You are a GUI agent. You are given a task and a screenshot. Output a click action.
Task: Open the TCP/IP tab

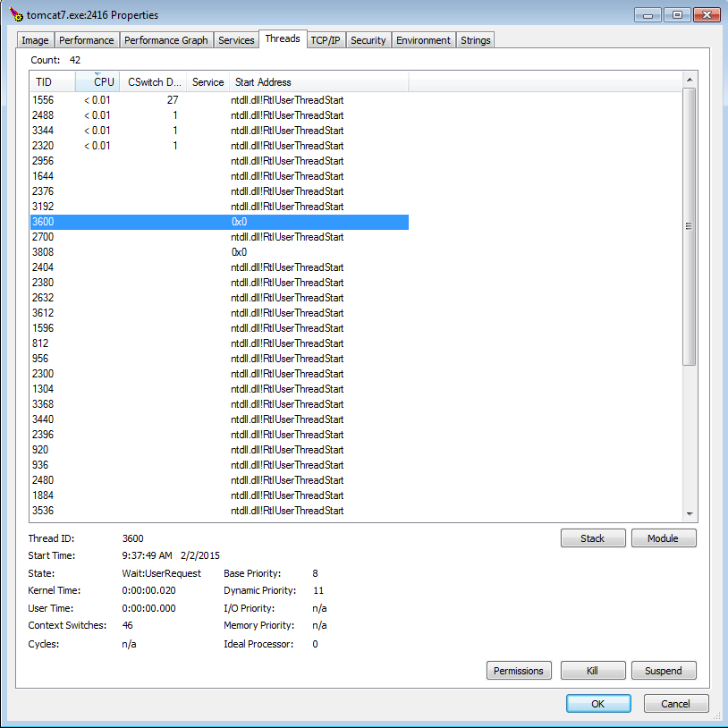tap(326, 40)
